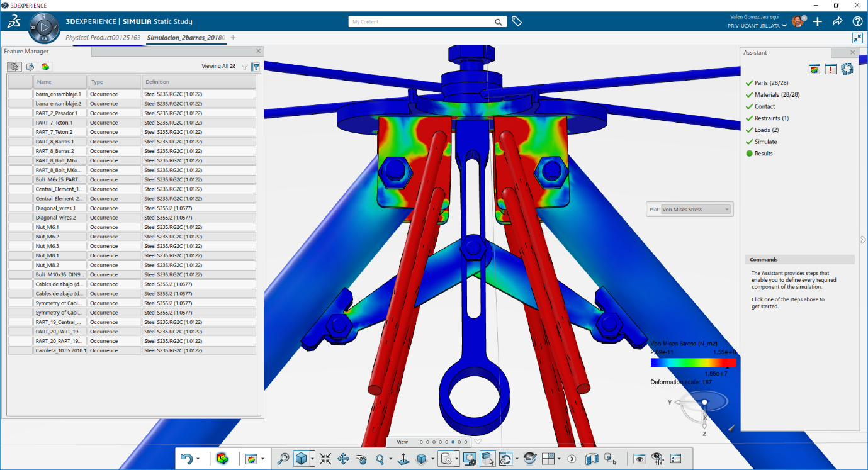
Task: Click the sphere rendering style icon
Action: (529, 459)
